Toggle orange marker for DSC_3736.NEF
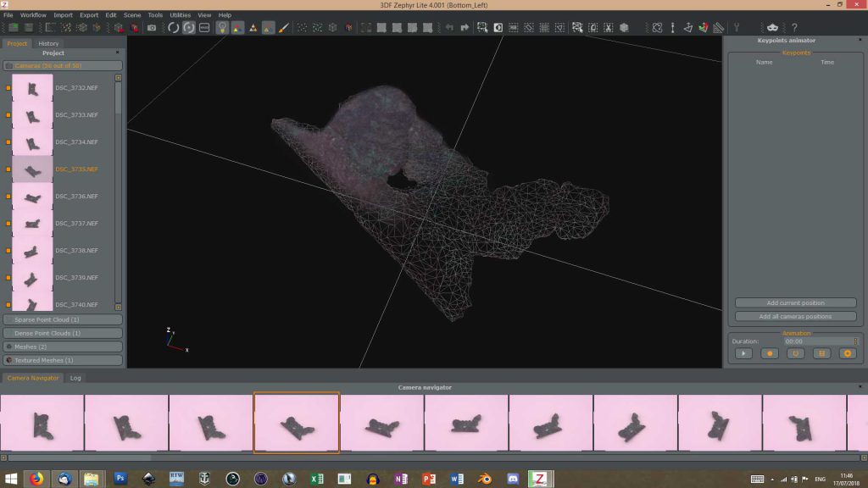Image resolution: width=868 pixels, height=488 pixels. (8, 197)
